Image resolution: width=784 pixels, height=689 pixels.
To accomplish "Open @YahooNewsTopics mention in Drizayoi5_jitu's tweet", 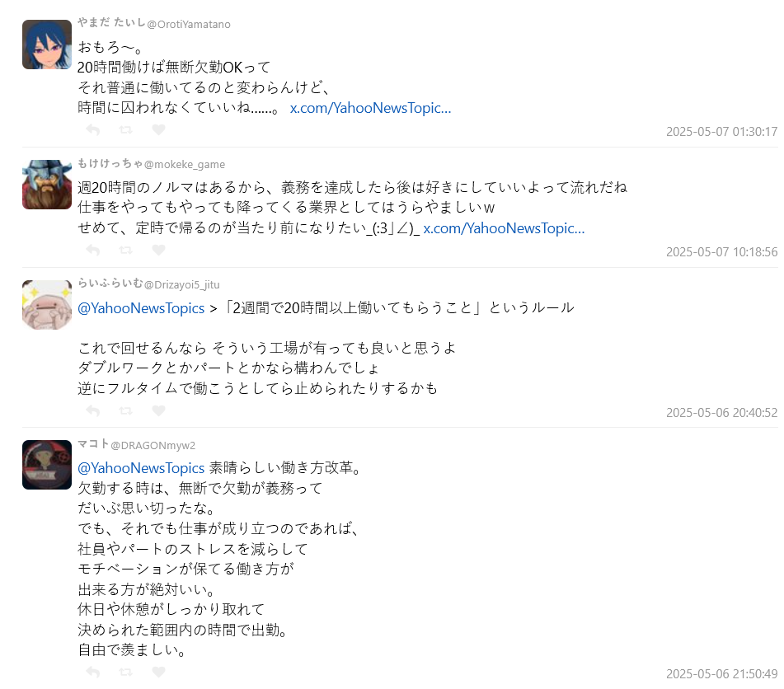I will click(x=141, y=308).
